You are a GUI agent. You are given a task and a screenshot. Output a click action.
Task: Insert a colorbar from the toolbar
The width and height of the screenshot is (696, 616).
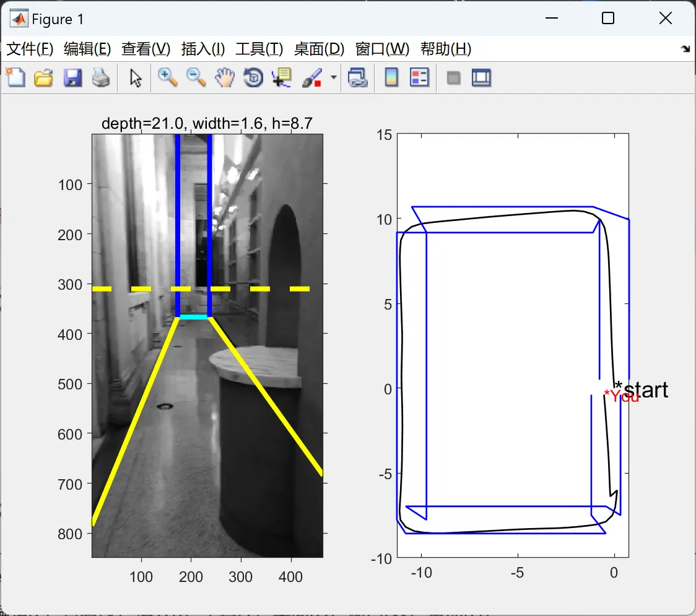tap(391, 78)
